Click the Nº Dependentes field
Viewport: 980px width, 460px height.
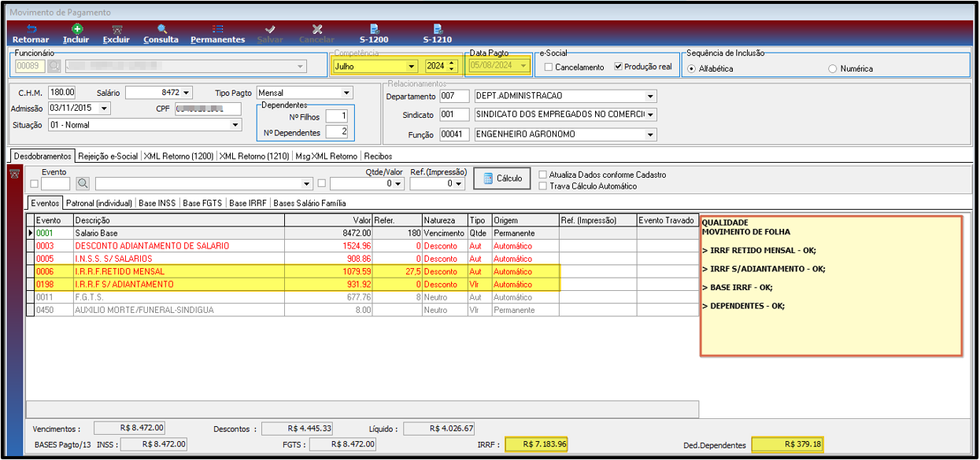[x=336, y=132]
